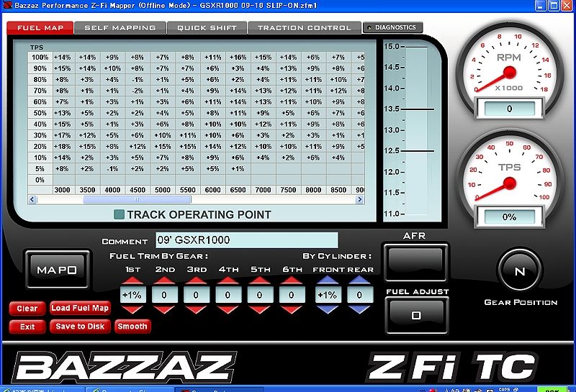This screenshot has width=576, height=392.
Task: Select the 30% TPS cell at 5500 RPM
Action: pyautogui.click(x=188, y=135)
